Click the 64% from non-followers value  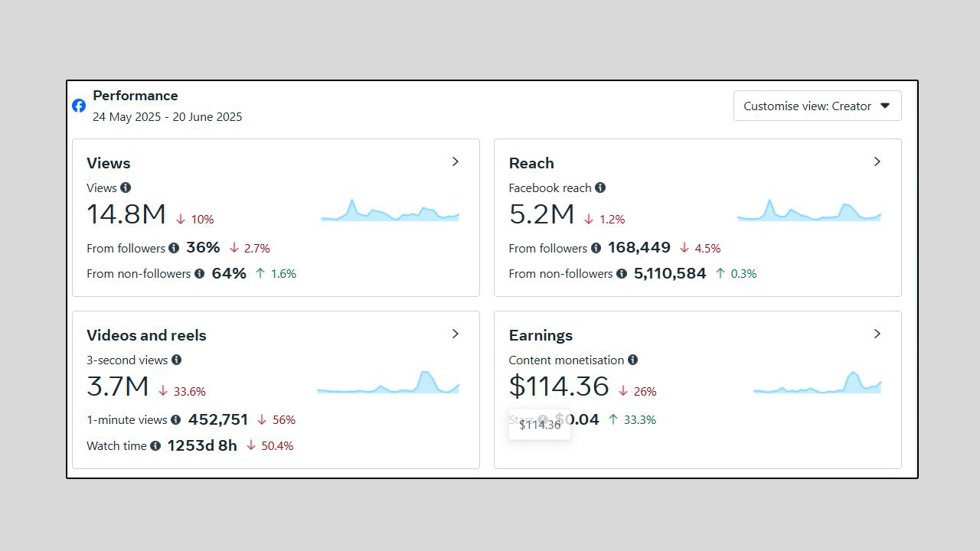click(x=229, y=273)
